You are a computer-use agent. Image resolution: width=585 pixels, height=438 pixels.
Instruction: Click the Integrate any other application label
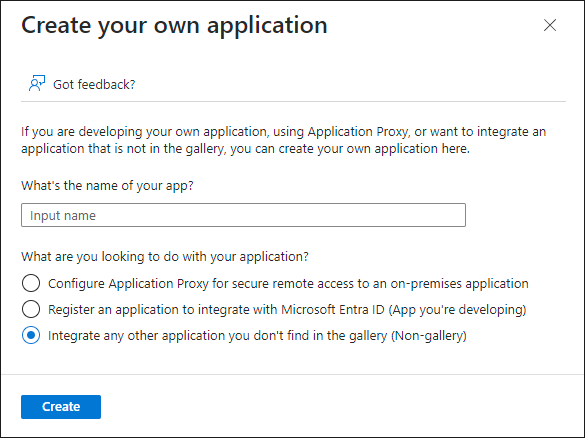(x=257, y=336)
